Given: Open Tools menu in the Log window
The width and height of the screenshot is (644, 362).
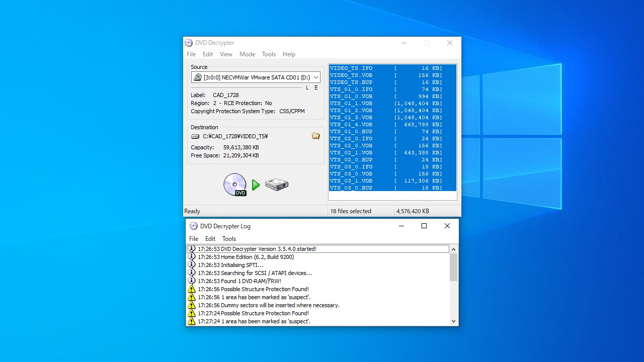Looking at the screenshot, I should pyautogui.click(x=229, y=239).
